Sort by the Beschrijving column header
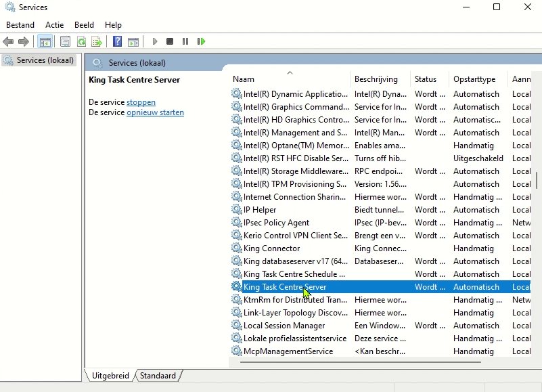Screen dimensions: 542x392 [380, 79]
